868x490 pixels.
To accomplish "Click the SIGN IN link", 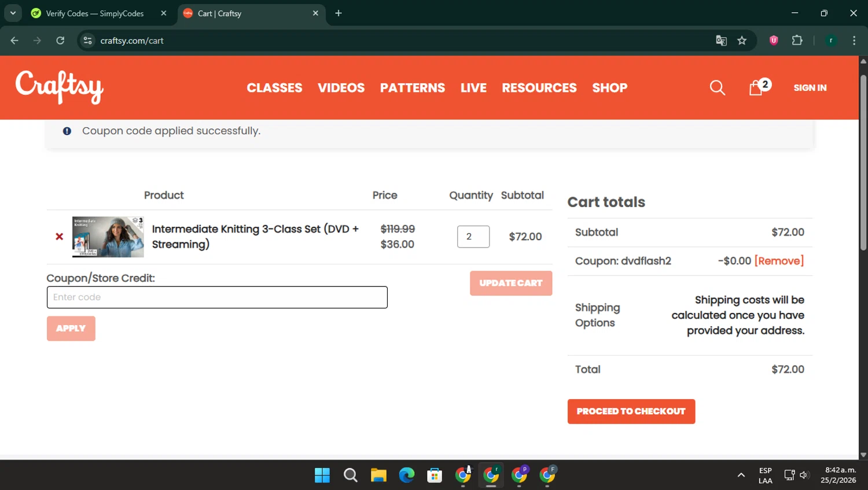I will point(810,88).
